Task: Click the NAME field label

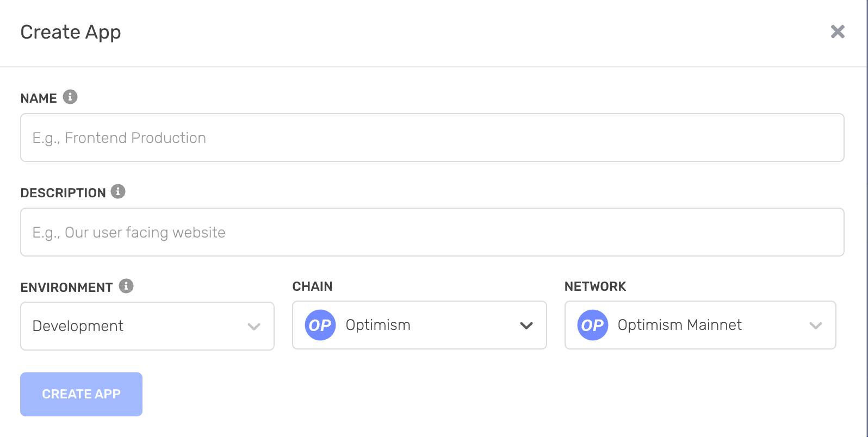Action: pos(39,98)
